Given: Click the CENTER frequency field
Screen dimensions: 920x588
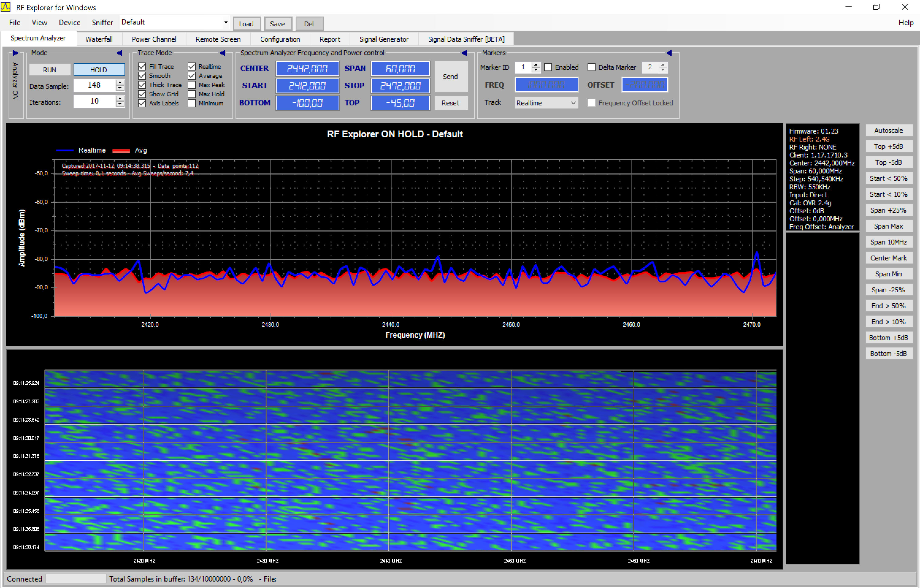Looking at the screenshot, I should click(x=307, y=69).
